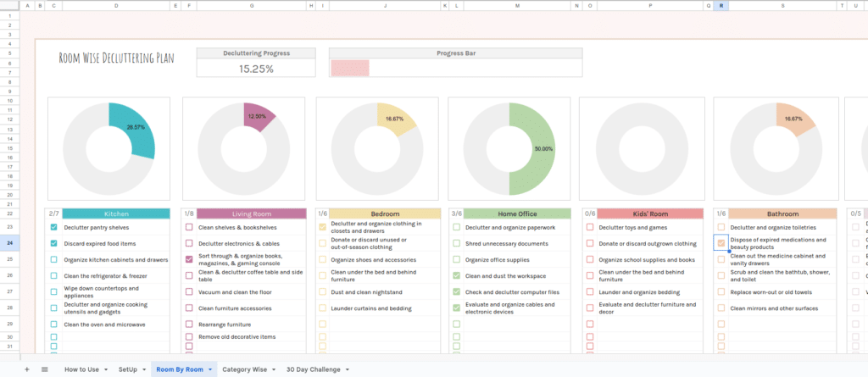868x377 pixels.
Task: Uncheck Dispose of expired medications checkbox
Action: (721, 243)
